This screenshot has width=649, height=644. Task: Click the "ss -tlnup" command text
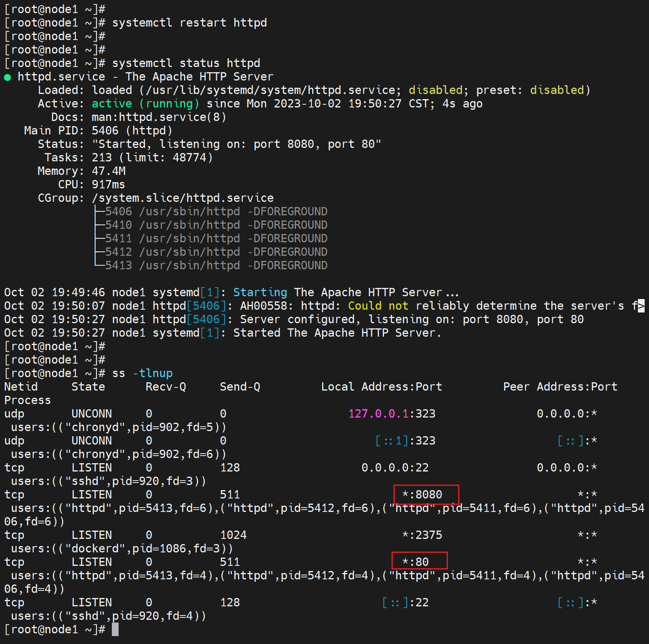pyautogui.click(x=142, y=373)
